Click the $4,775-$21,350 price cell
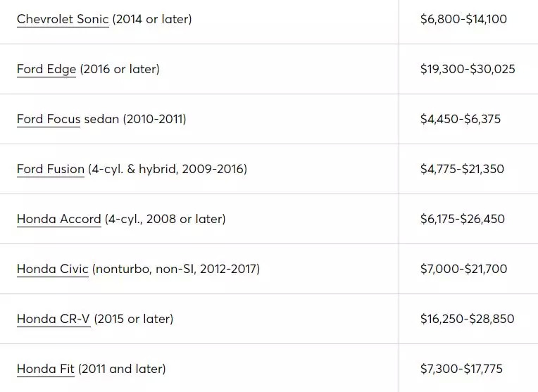The image size is (538, 392). coord(462,169)
